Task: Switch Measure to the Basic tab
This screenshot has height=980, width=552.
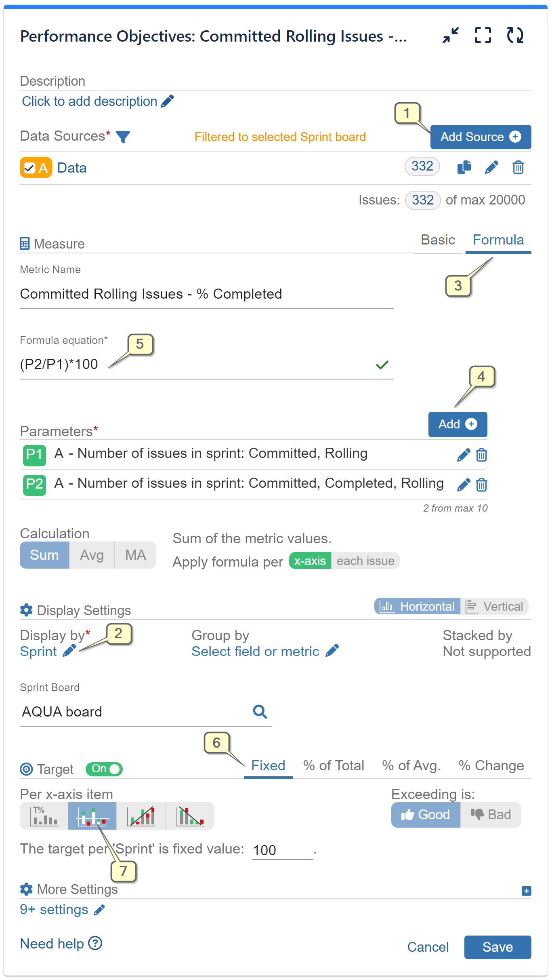Action: [x=439, y=240]
